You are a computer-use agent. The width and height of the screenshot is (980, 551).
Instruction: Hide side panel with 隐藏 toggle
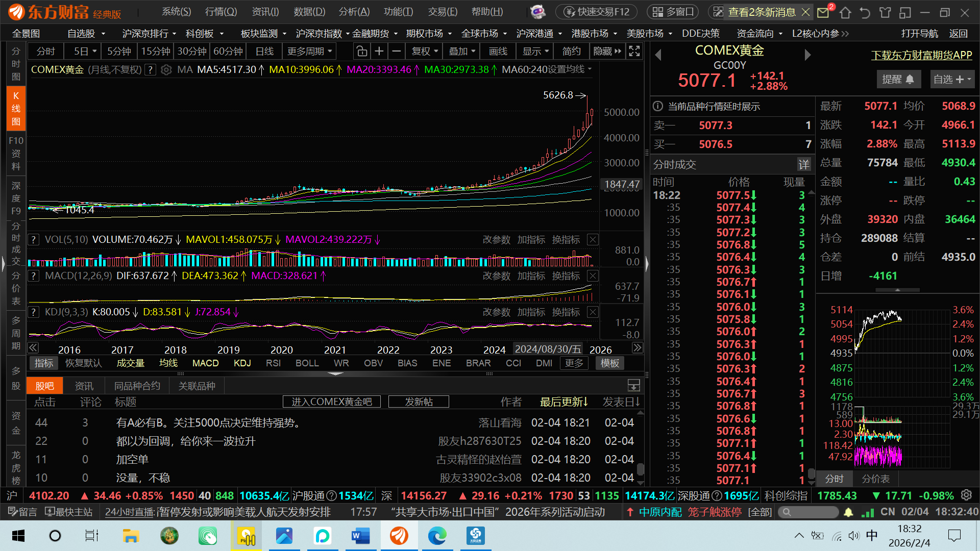click(x=607, y=51)
